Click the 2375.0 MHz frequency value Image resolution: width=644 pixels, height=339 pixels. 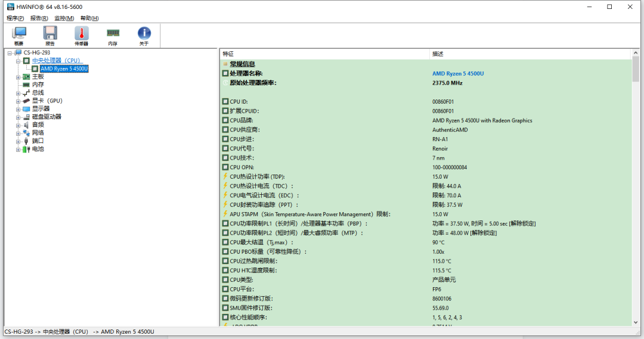coord(447,83)
